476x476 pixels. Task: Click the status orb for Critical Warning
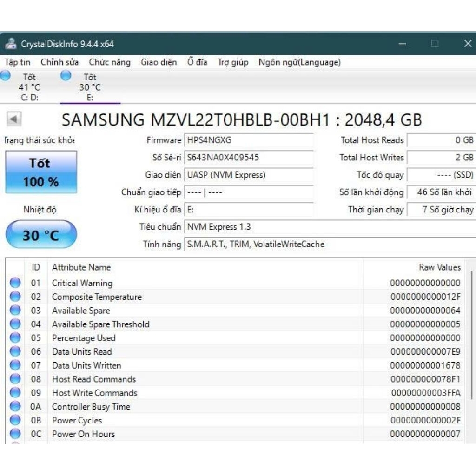[15, 283]
